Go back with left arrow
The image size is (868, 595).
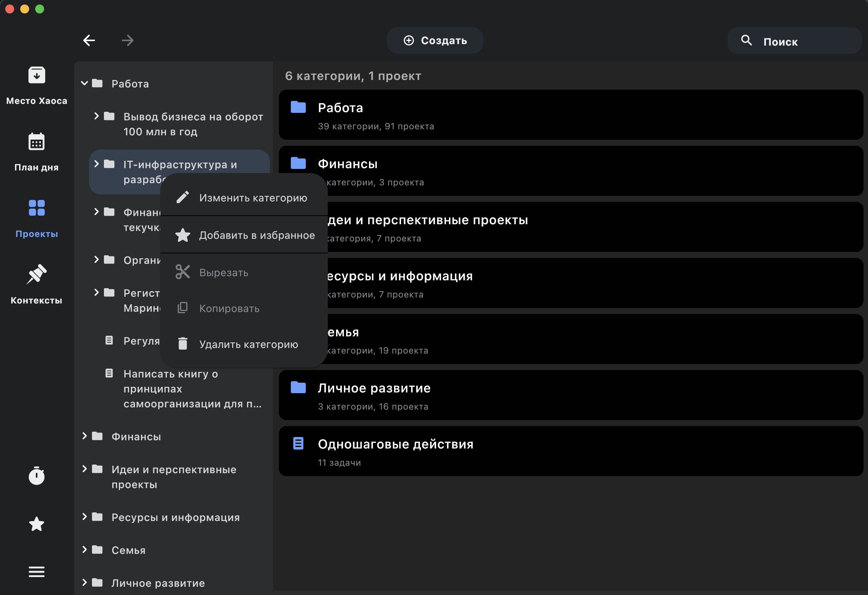pos(89,40)
